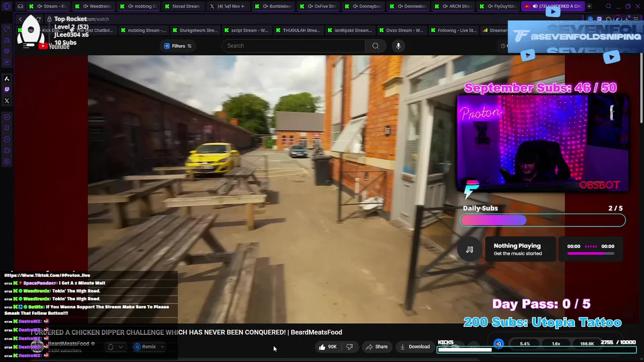
Task: Open the Divzo Stream bookmark
Action: tap(401, 30)
